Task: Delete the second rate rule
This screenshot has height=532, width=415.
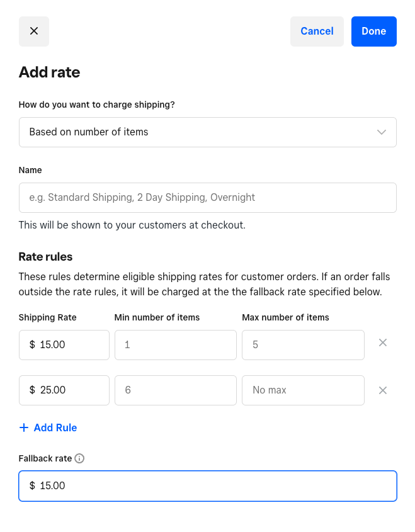Action: [x=382, y=390]
